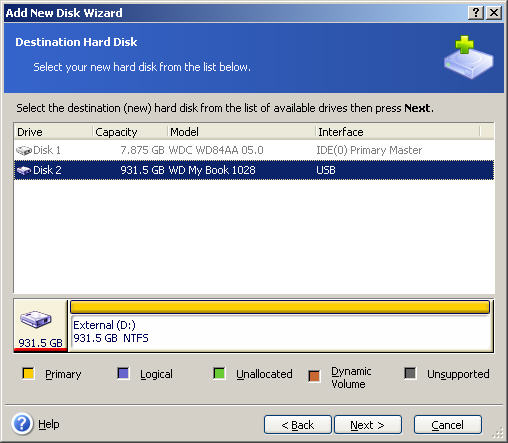Click the yellow Primary legend swatch
The width and height of the screenshot is (508, 443).
point(28,373)
